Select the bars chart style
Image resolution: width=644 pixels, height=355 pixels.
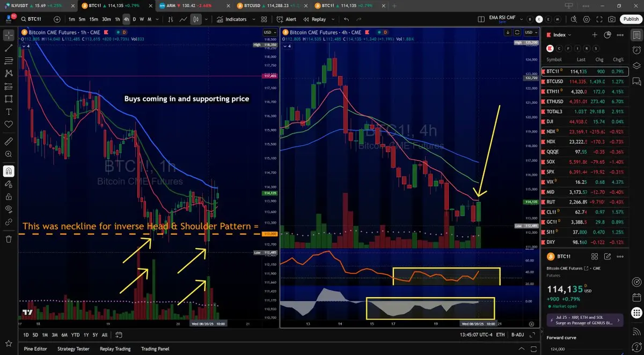coord(171,19)
